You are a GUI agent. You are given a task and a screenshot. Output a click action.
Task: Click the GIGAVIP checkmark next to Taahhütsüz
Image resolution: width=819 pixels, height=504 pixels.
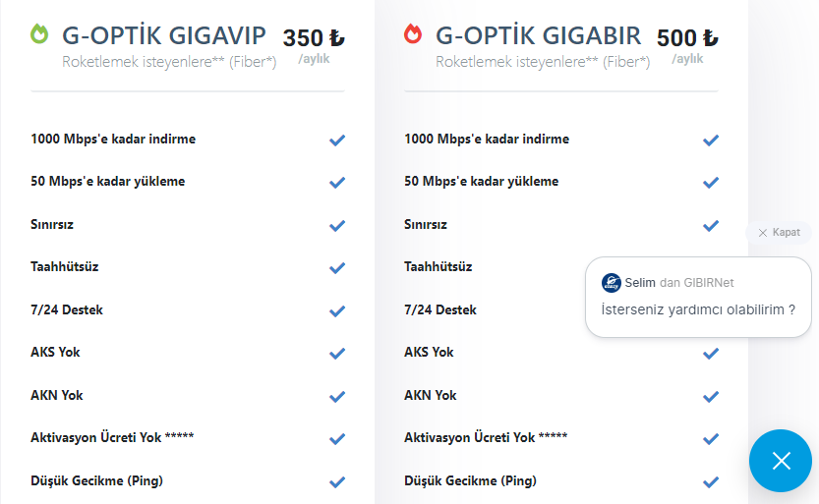(337, 267)
